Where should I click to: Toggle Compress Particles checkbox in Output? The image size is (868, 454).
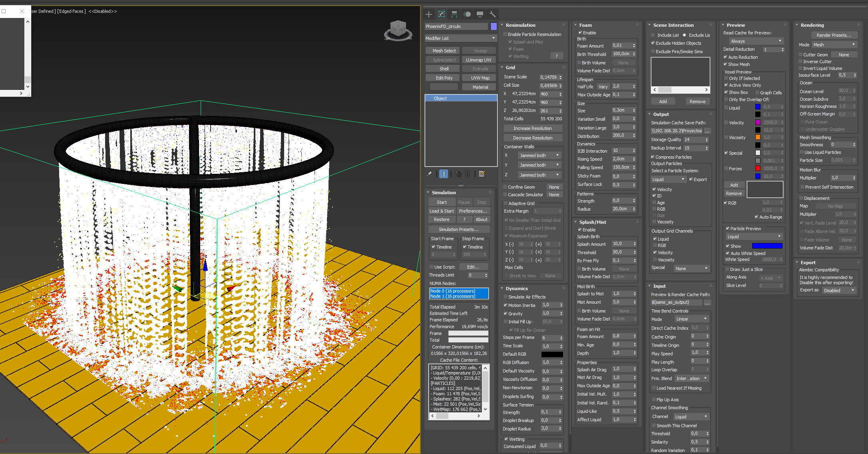click(653, 157)
